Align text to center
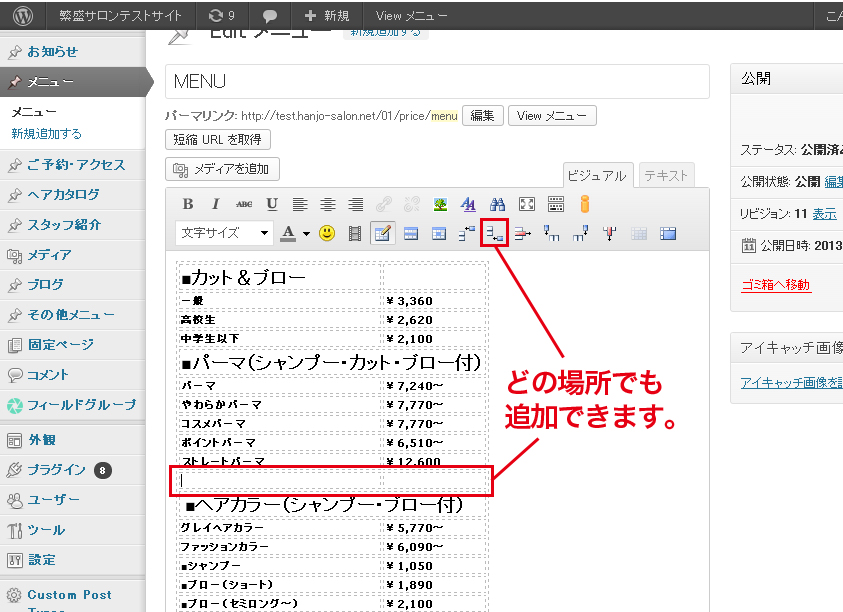Screen dimensions: 843x612 click(327, 204)
